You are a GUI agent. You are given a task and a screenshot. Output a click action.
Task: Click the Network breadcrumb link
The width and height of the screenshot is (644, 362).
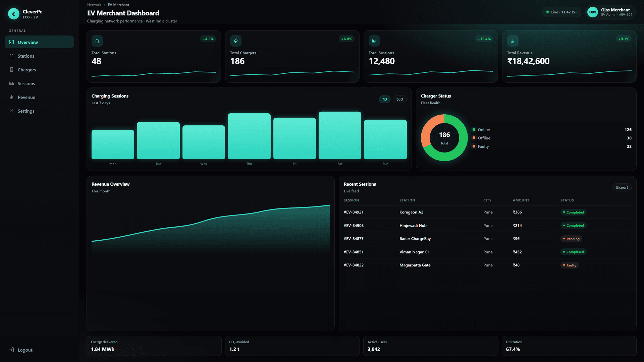(x=94, y=5)
